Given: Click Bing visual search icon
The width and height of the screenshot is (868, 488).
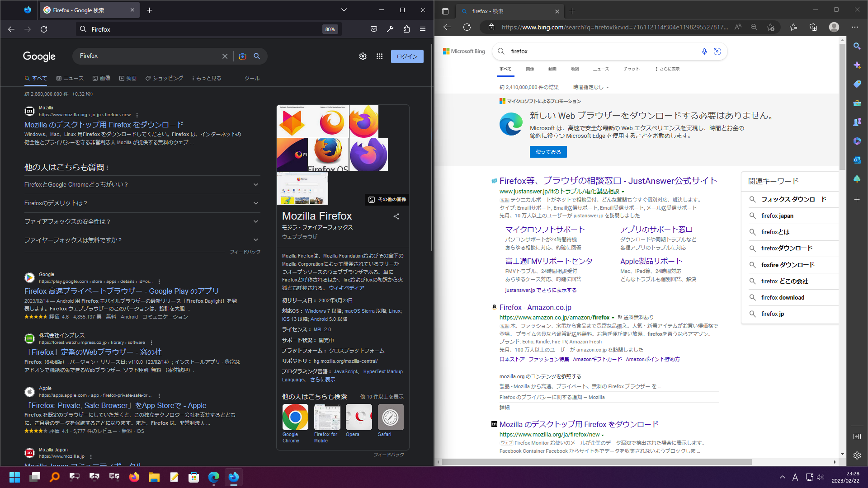Looking at the screenshot, I should [x=717, y=52].
